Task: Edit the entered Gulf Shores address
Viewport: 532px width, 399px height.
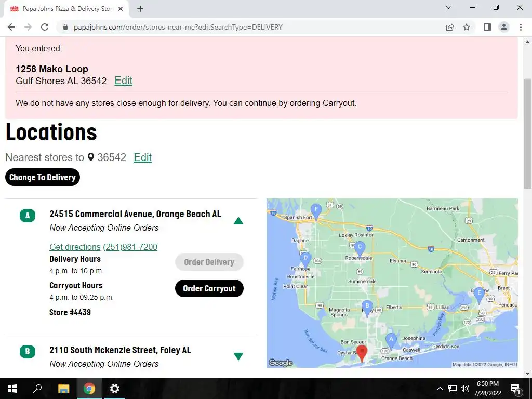Action: coord(124,81)
